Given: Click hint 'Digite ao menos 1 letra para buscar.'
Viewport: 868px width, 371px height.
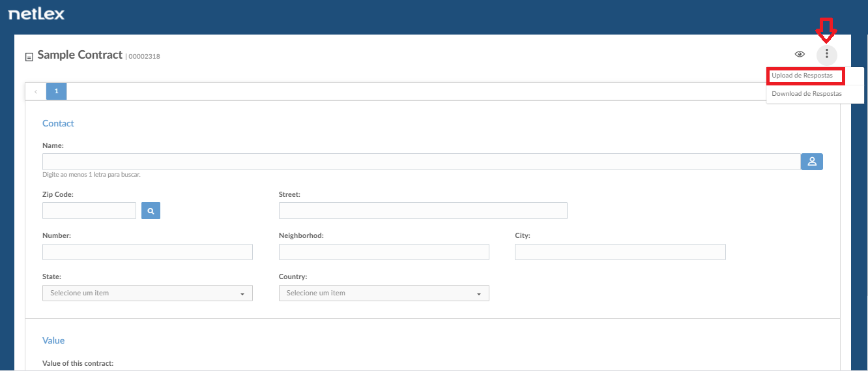Looking at the screenshot, I should click(91, 175).
